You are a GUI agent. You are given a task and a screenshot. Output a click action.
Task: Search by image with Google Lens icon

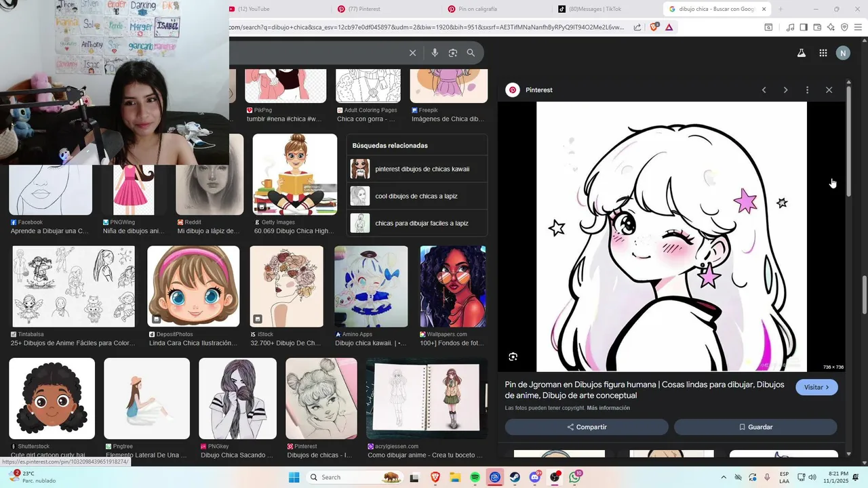(453, 53)
